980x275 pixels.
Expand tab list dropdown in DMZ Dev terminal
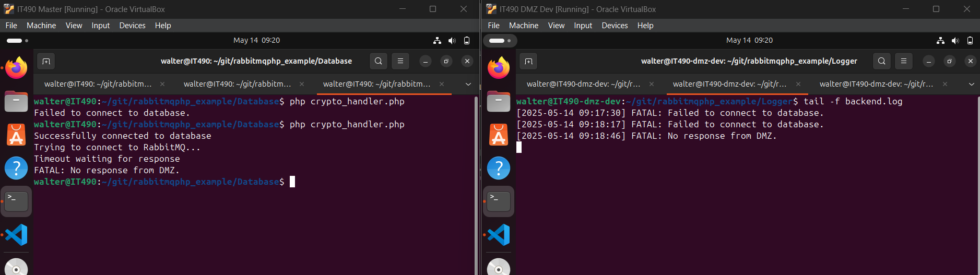tap(971, 84)
